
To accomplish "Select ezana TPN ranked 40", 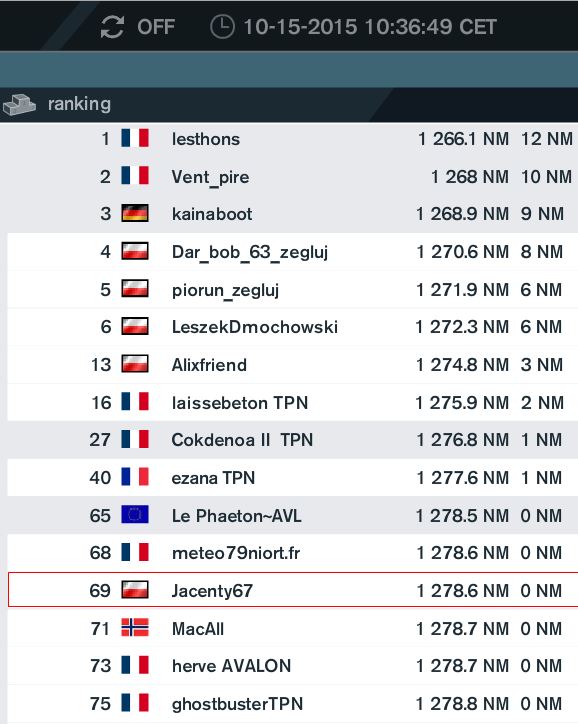I will (x=293, y=477).
